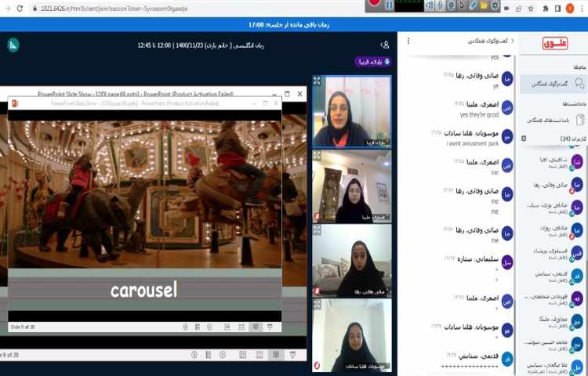Start Slide Show in back PowerPoint window
The image size is (588, 376).
[292, 355]
